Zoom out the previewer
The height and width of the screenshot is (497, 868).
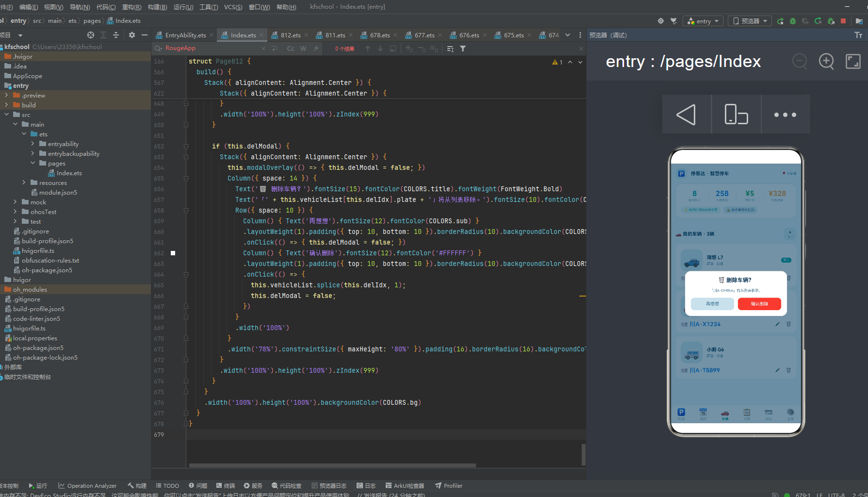click(x=800, y=61)
